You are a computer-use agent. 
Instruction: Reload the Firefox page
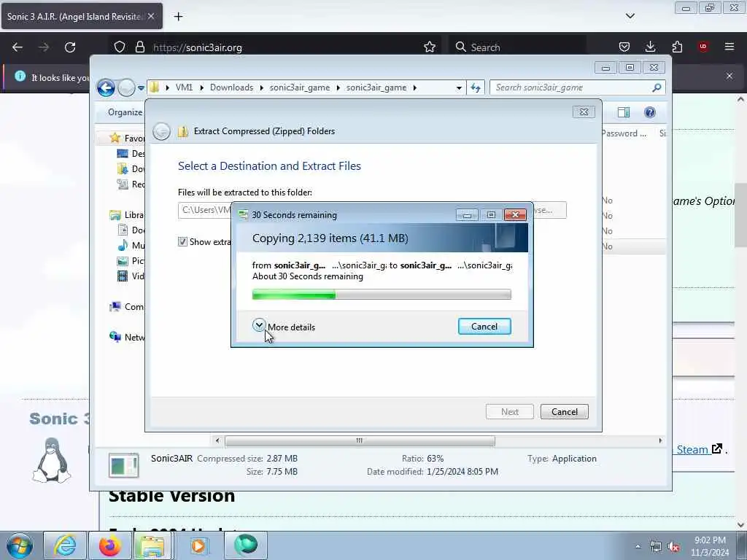[70, 47]
